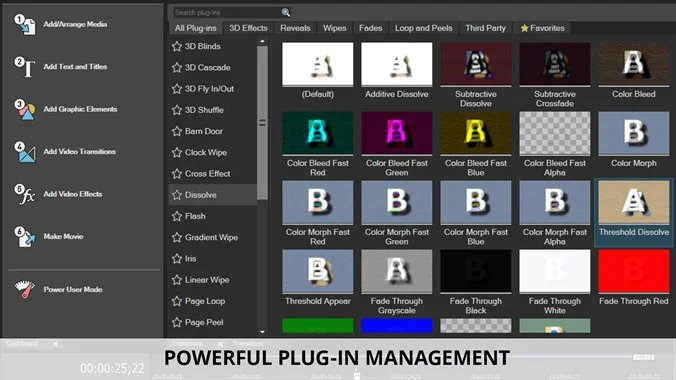Choose Color Morph preset thumbnail
The image size is (676, 380).
(634, 133)
